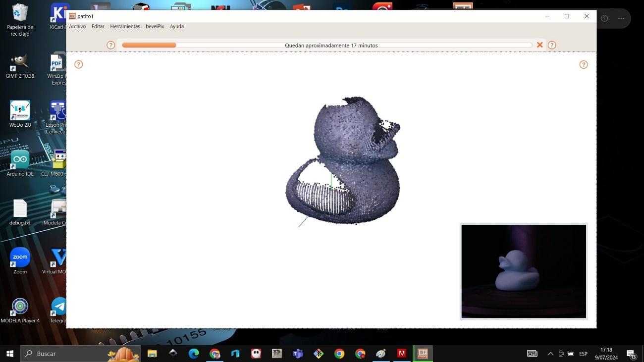The image size is (644, 362).
Task: Click the scan progress bar
Action: 327,45
